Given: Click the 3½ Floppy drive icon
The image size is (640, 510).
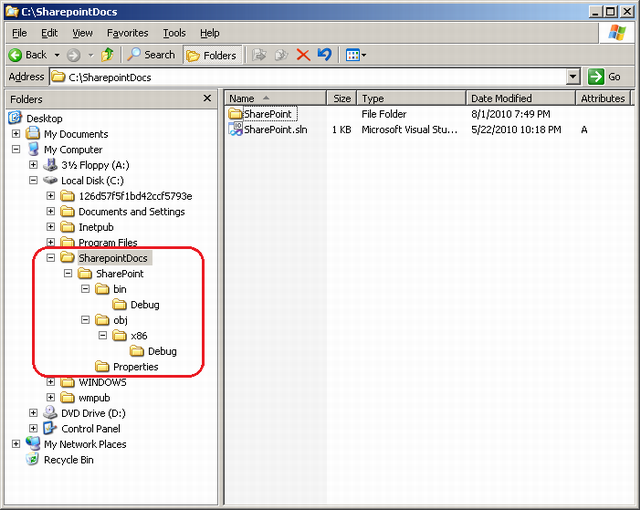Looking at the screenshot, I should coord(50,164).
